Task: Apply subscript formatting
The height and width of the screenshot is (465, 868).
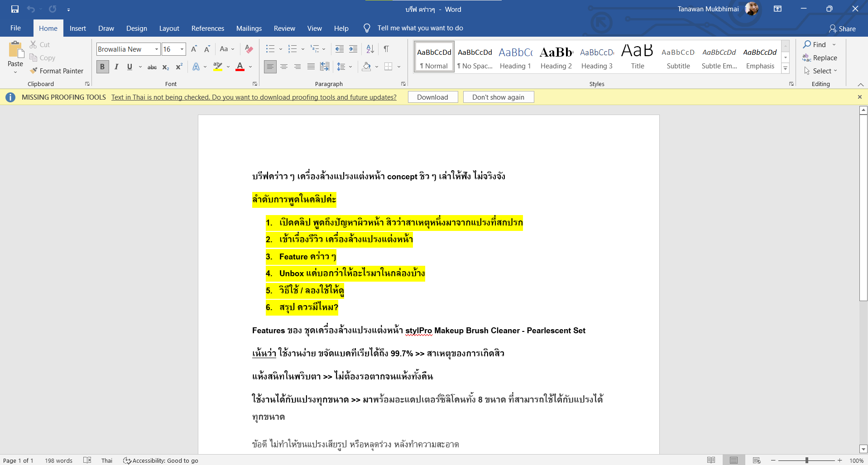Action: [166, 67]
